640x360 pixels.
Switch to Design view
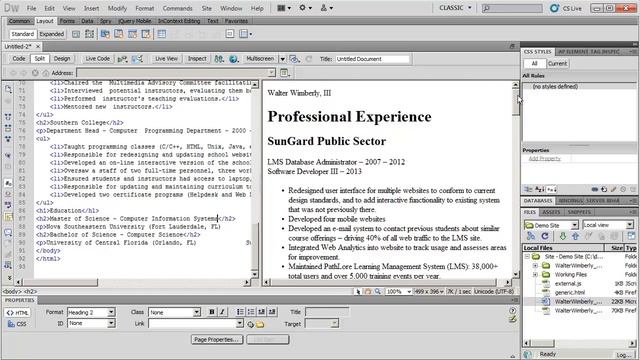pos(62,59)
